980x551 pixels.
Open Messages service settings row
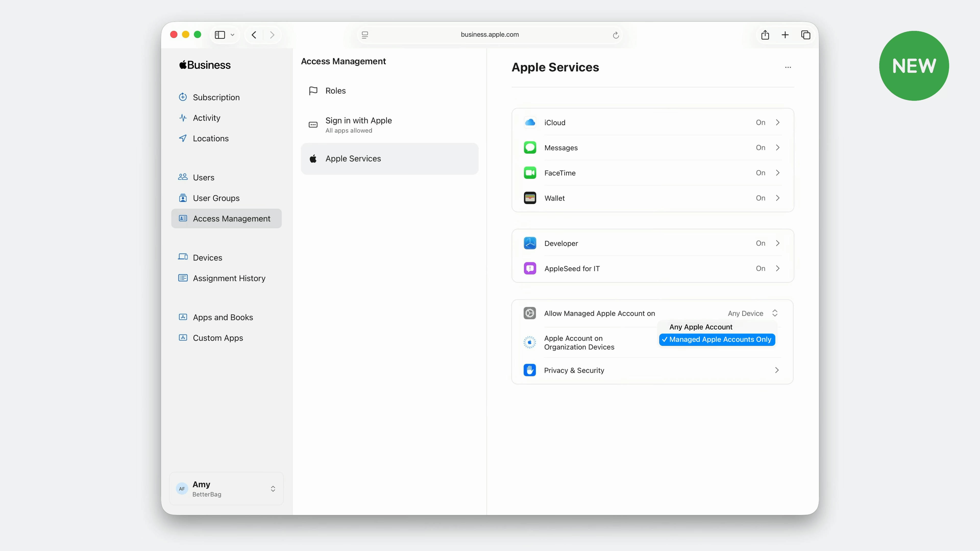point(653,147)
